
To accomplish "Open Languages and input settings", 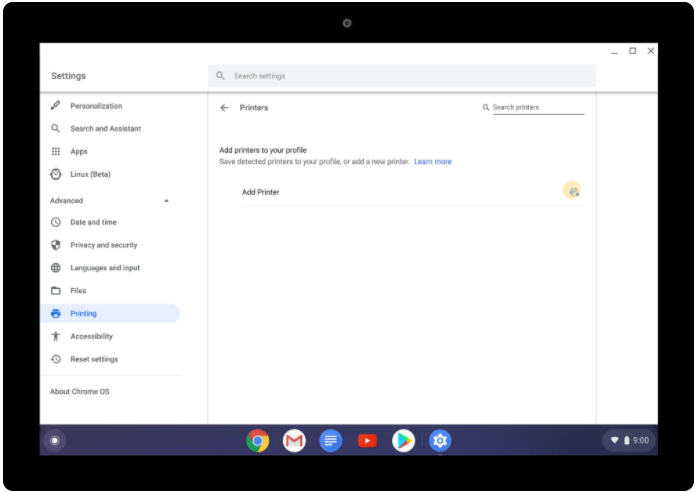I will (x=105, y=268).
